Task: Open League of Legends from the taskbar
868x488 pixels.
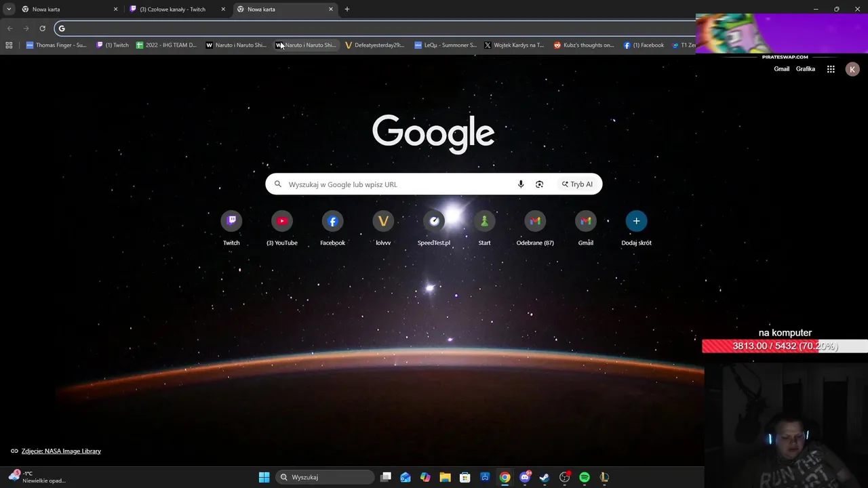Action: [x=604, y=477]
